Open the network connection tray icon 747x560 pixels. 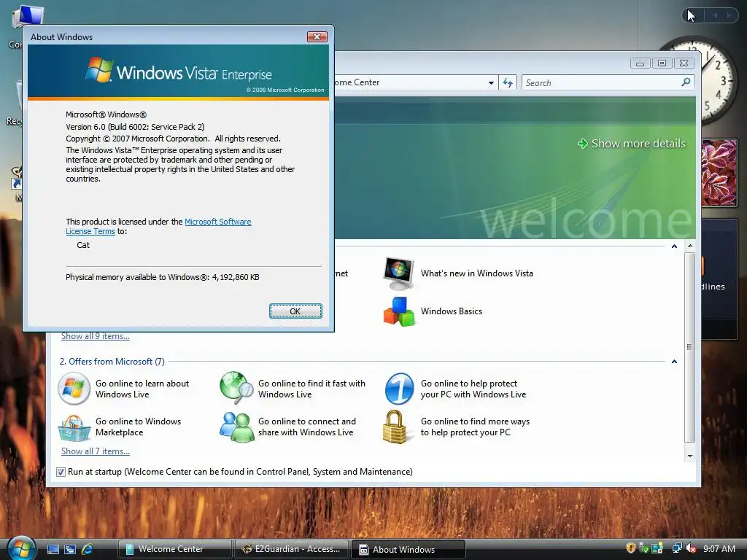[x=676, y=548]
